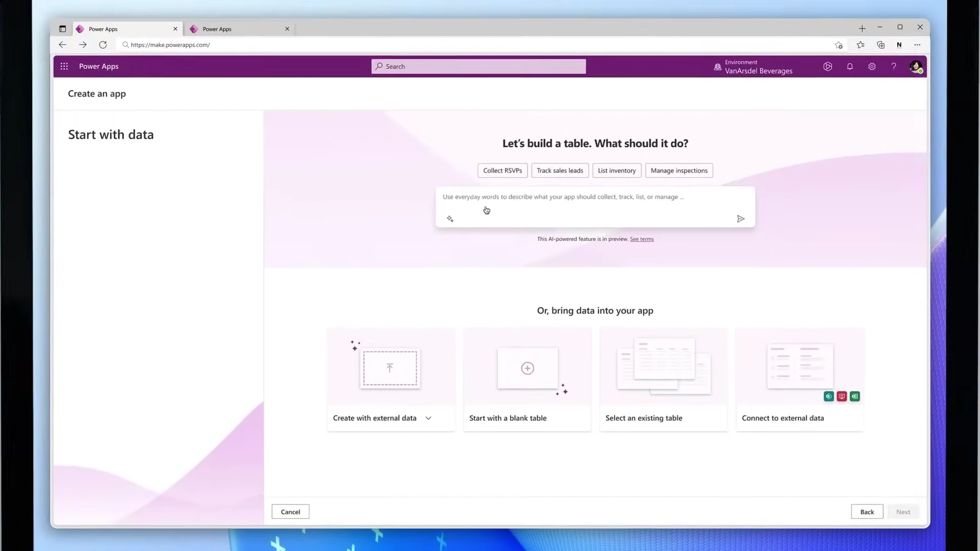Click the Back button
Viewport: 980px width, 551px height.
pos(867,512)
